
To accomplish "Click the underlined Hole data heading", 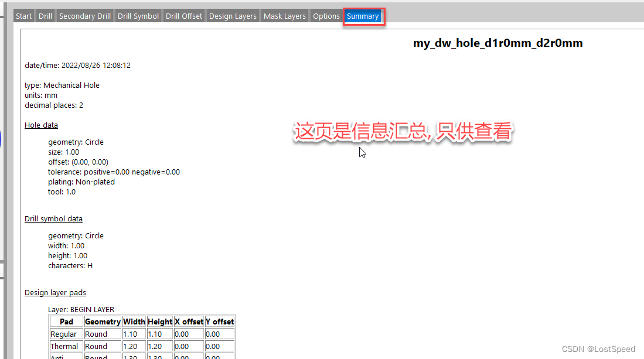I will (41, 125).
